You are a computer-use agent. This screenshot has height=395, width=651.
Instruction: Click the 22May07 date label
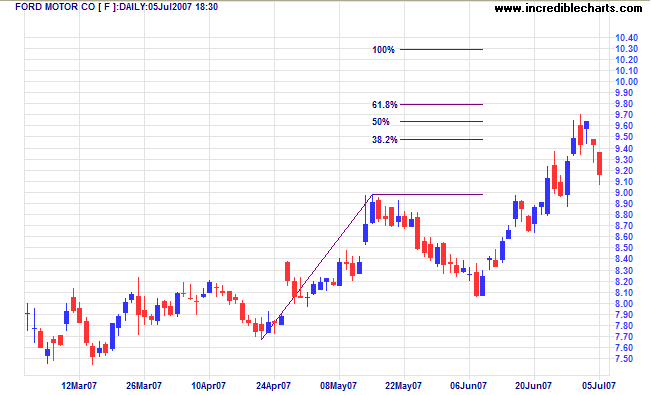[x=403, y=386]
